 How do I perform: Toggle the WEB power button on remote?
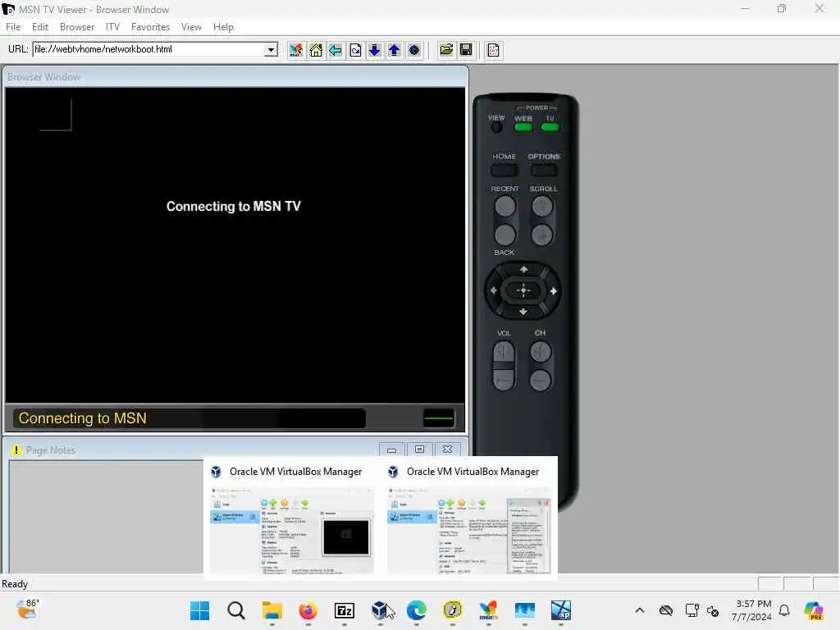(523, 127)
